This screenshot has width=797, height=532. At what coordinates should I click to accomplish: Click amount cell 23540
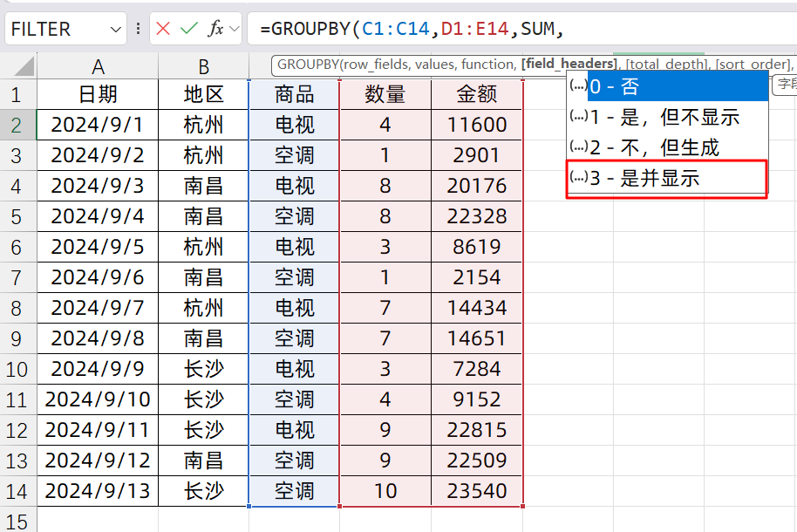point(477,491)
